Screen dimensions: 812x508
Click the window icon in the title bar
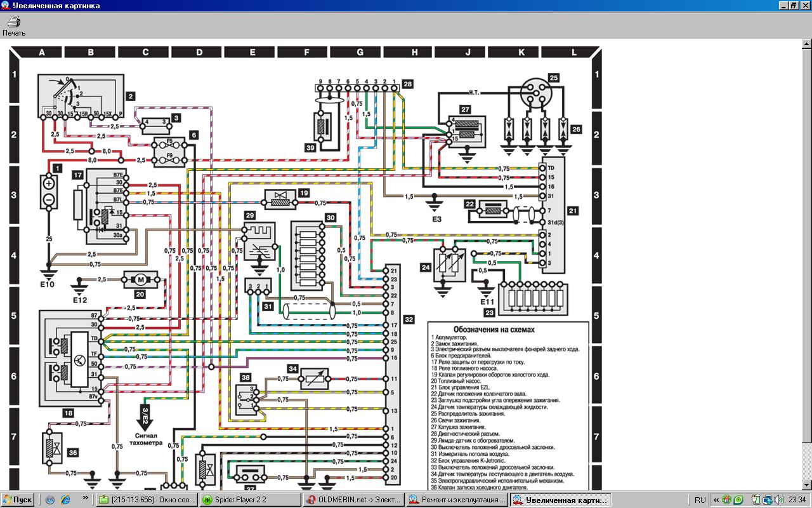[x=5, y=5]
